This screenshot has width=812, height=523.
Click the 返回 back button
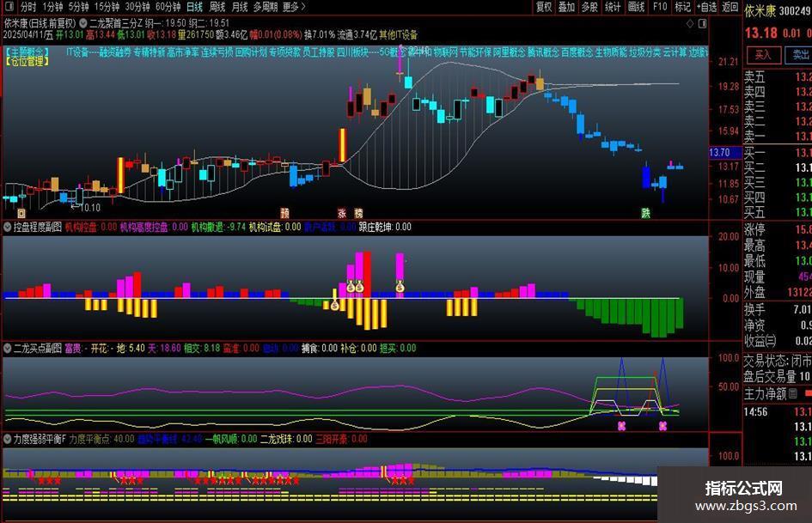pyautogui.click(x=730, y=7)
